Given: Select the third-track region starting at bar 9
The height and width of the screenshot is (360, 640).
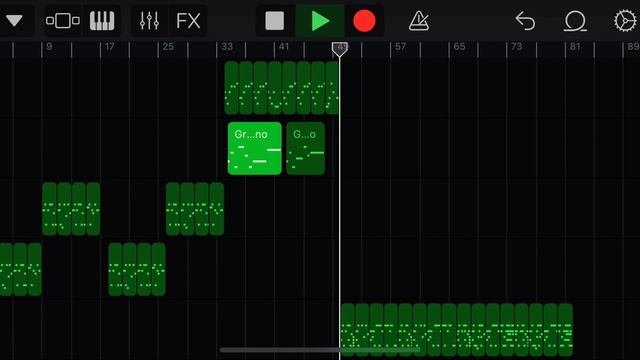Looking at the screenshot, I should (71, 209).
